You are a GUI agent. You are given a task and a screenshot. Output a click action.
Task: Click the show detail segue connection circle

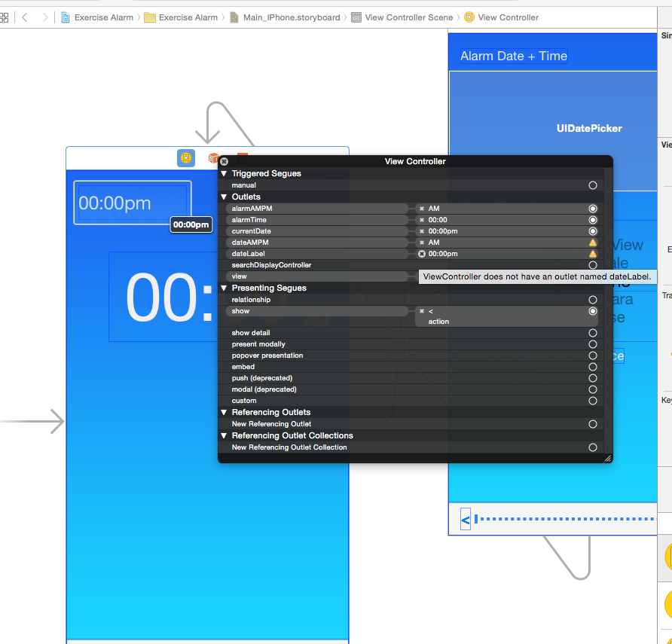[593, 333]
